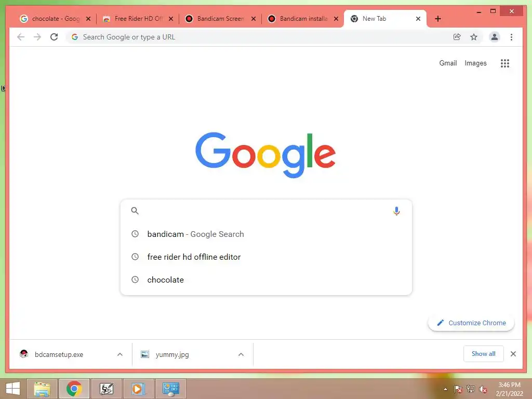Open the Google apps grid
This screenshot has width=532, height=399.
[x=505, y=63]
